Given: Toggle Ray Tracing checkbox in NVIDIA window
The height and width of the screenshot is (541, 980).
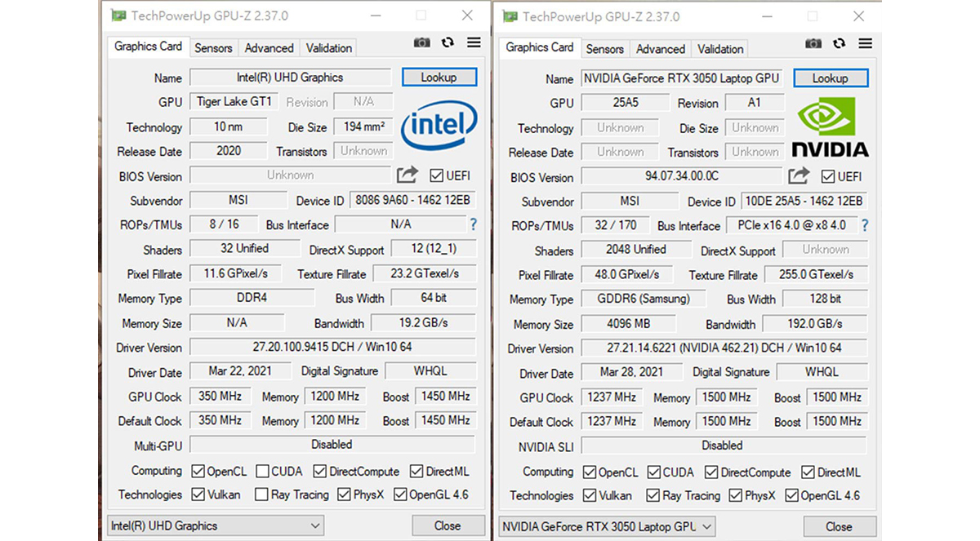Looking at the screenshot, I should click(653, 495).
